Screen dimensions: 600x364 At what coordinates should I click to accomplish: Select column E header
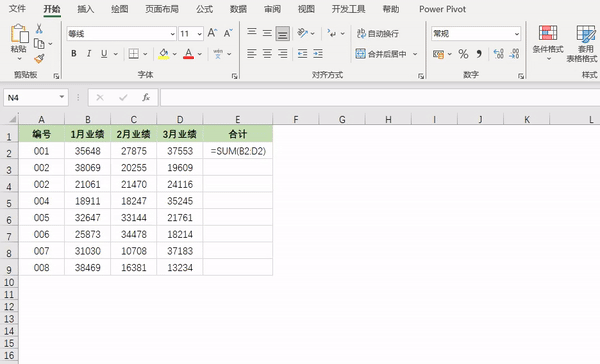[238, 119]
